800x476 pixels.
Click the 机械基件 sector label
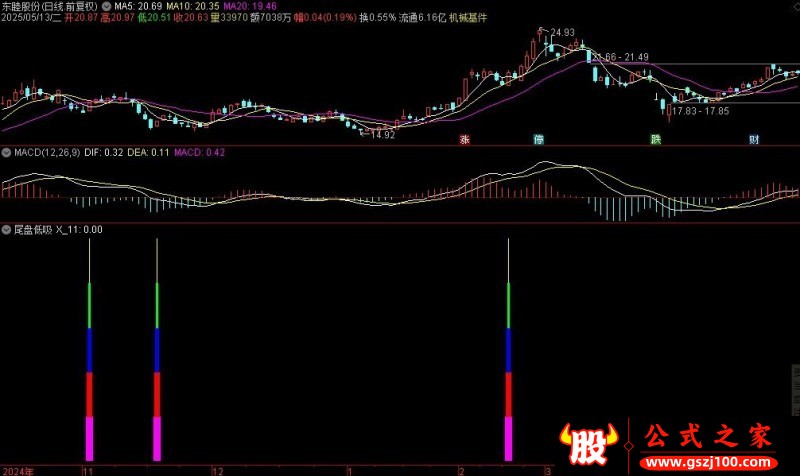click(468, 18)
